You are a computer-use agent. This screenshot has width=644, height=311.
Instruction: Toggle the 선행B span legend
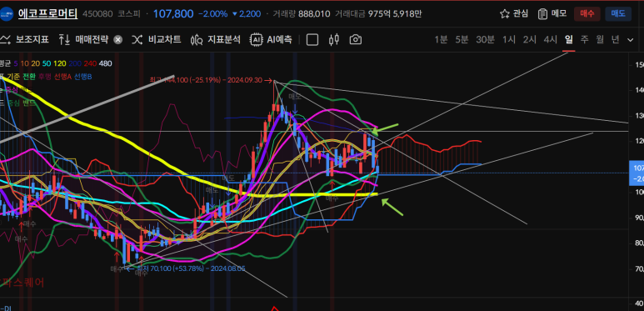[x=84, y=77]
